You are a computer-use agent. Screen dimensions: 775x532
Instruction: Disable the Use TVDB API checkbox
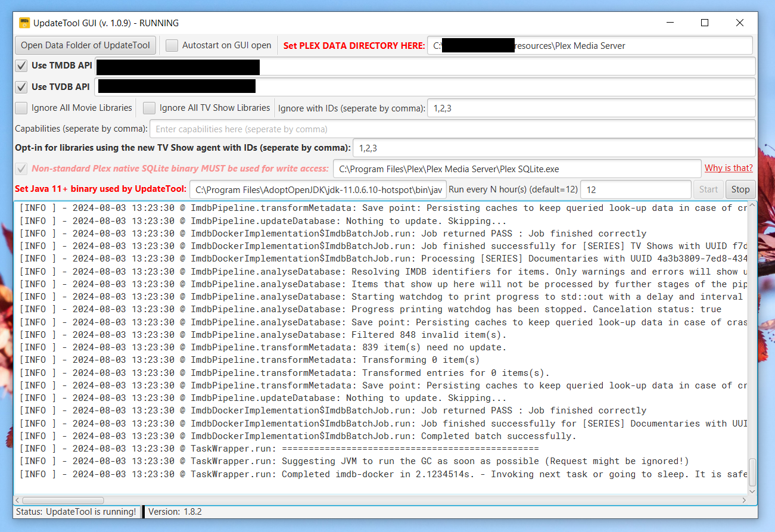coord(21,87)
